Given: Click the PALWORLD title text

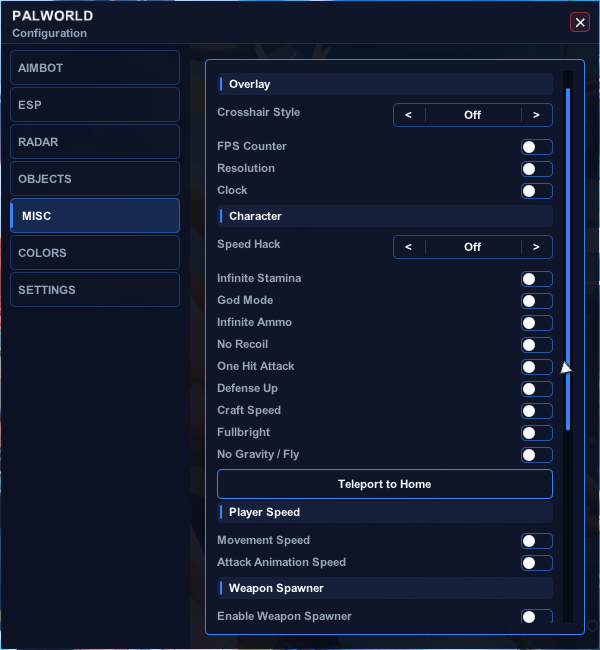Looking at the screenshot, I should point(53,16).
